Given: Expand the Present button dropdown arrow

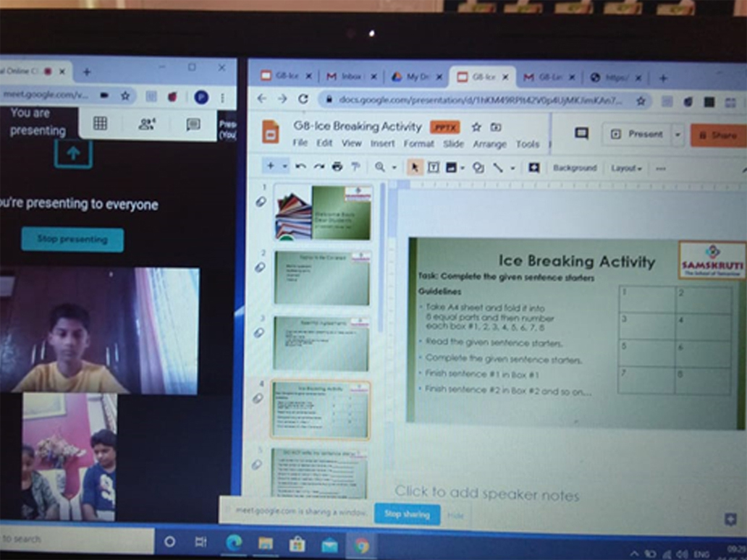Looking at the screenshot, I should 678,135.
